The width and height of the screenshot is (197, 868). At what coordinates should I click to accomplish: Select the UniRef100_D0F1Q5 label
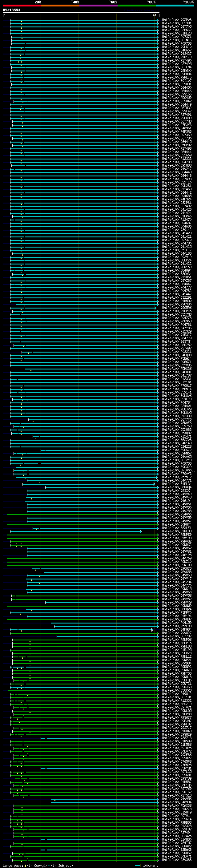(x=176, y=785)
